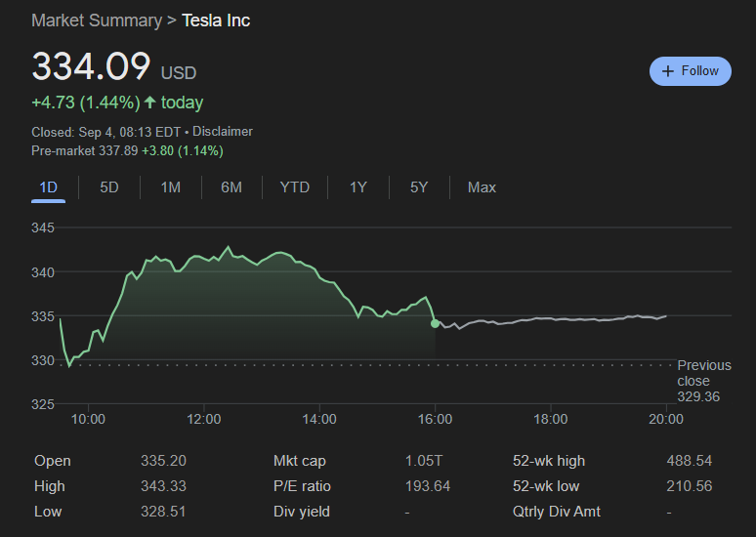Image resolution: width=756 pixels, height=537 pixels.
Task: Click the Mkt cap value 1.05T
Action: (424, 461)
